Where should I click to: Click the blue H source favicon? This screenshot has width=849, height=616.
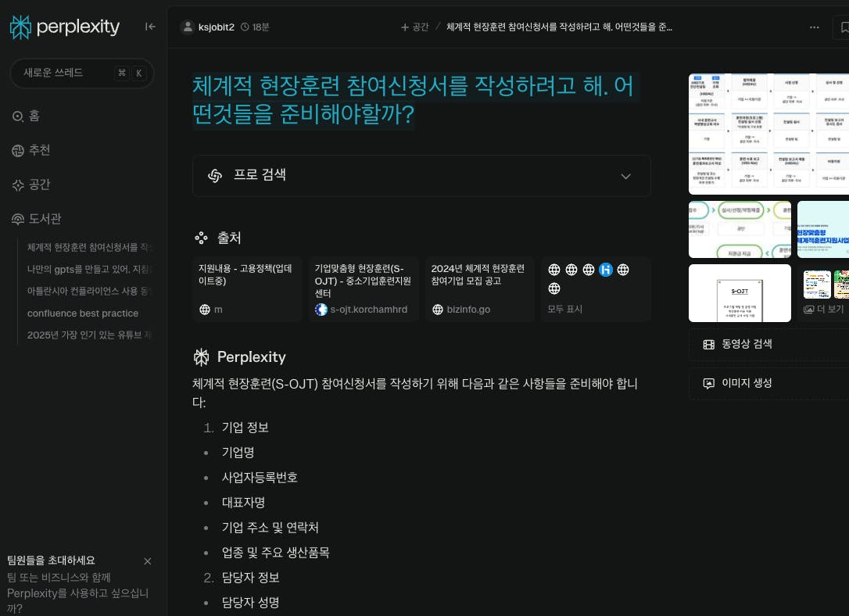coord(606,270)
